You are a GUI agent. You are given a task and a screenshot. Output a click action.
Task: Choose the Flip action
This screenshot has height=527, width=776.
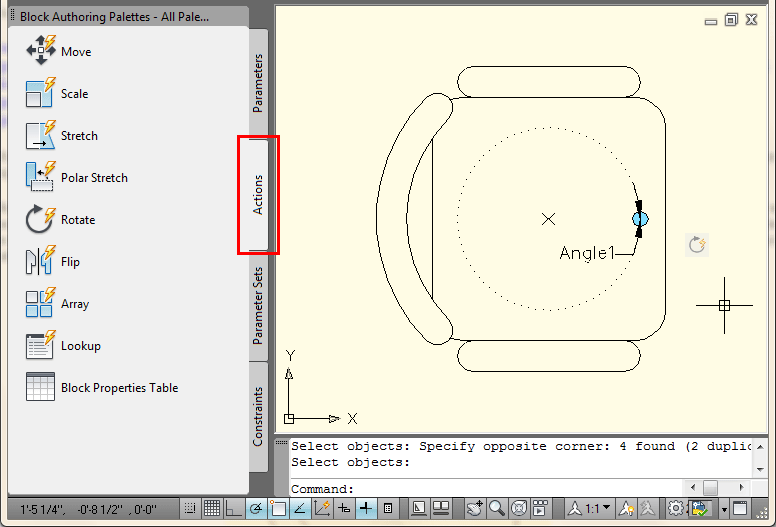click(x=52, y=261)
